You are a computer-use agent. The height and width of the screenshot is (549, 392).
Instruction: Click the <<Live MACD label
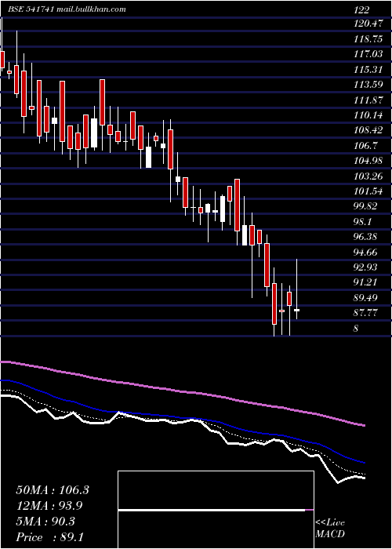pos(330,529)
